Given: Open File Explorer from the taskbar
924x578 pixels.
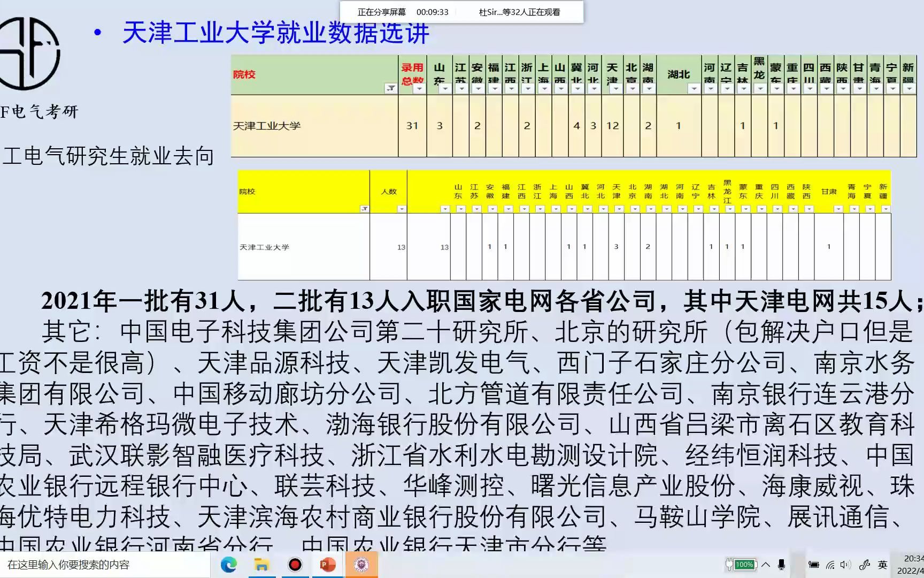Looking at the screenshot, I should click(261, 565).
